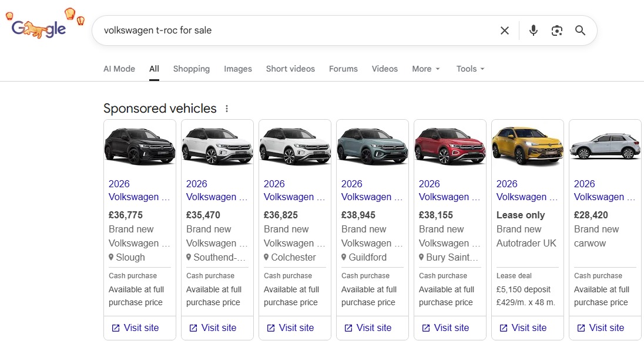The image size is (644, 341).
Task: Expand the More dropdown menu
Action: pyautogui.click(x=425, y=69)
